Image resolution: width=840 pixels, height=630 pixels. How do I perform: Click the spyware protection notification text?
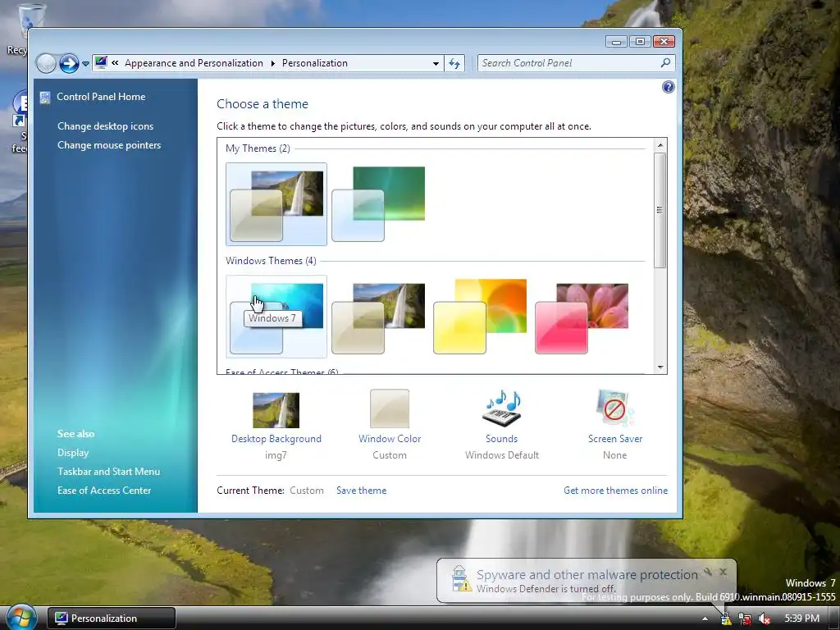tap(587, 575)
